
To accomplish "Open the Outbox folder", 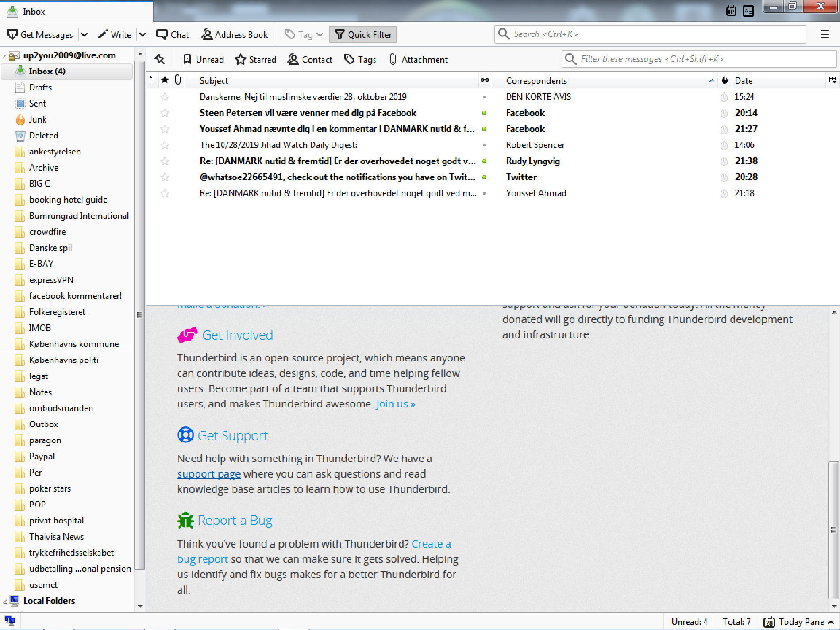I will click(x=43, y=424).
